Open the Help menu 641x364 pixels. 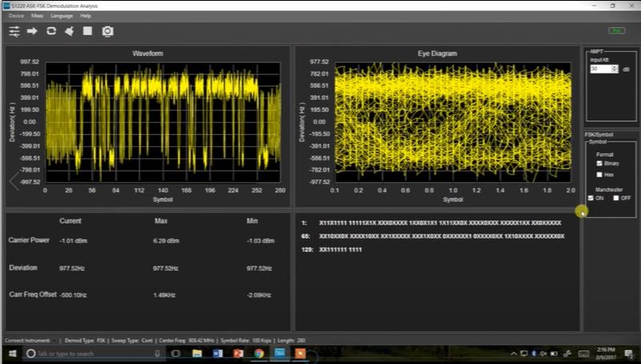click(x=86, y=15)
